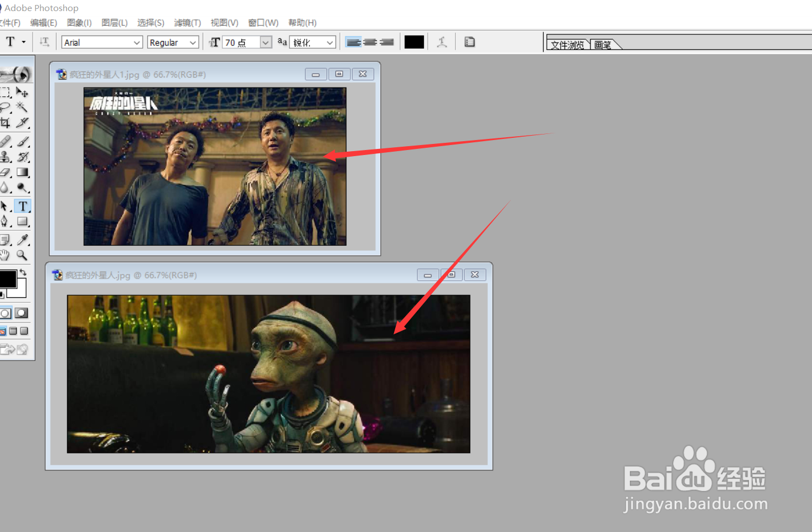The height and width of the screenshot is (532, 812).
Task: Switch to Quick Mask mode
Action: (x=22, y=313)
